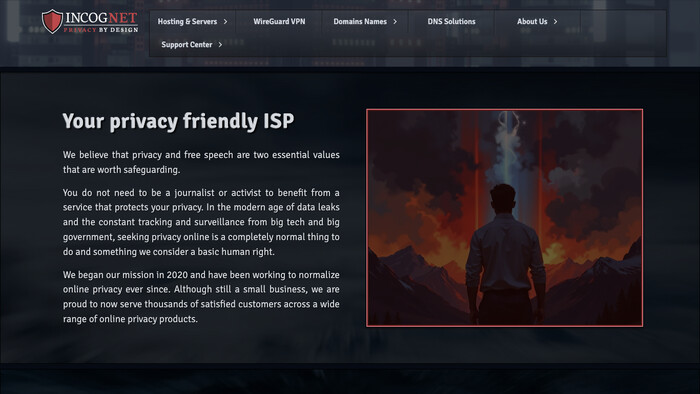The image size is (700, 394).
Task: Open the About Us menu
Action: click(532, 21)
